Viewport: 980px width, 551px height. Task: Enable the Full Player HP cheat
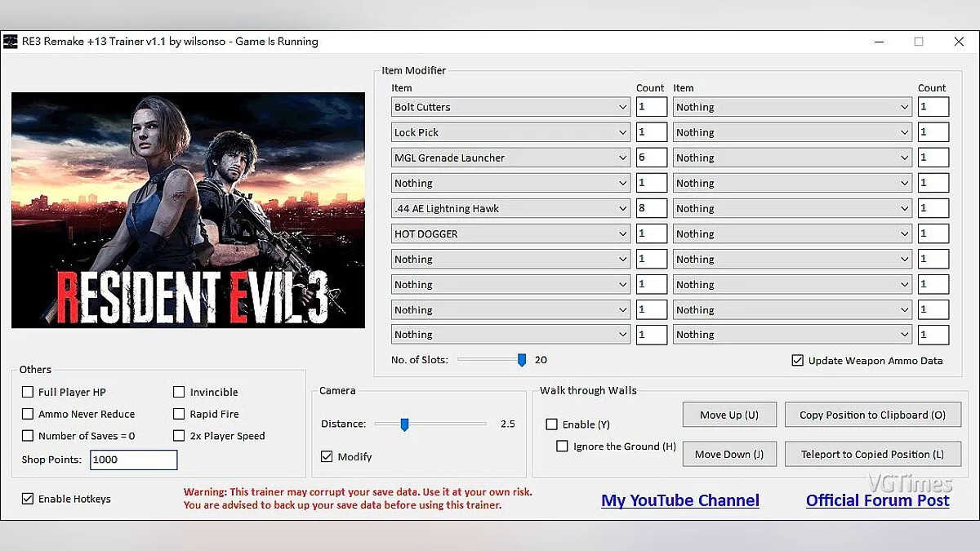[x=28, y=392]
